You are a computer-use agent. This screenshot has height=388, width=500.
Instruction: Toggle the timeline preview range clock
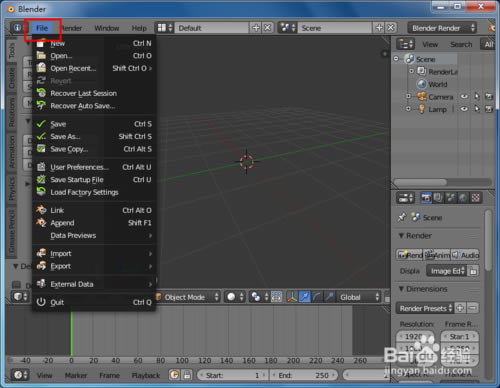click(x=175, y=375)
